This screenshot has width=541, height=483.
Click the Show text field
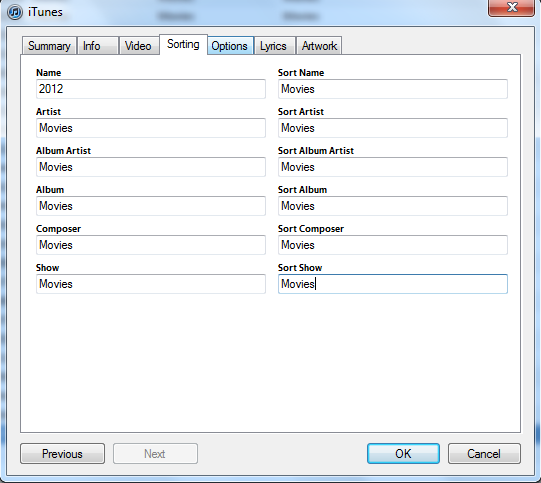point(151,284)
